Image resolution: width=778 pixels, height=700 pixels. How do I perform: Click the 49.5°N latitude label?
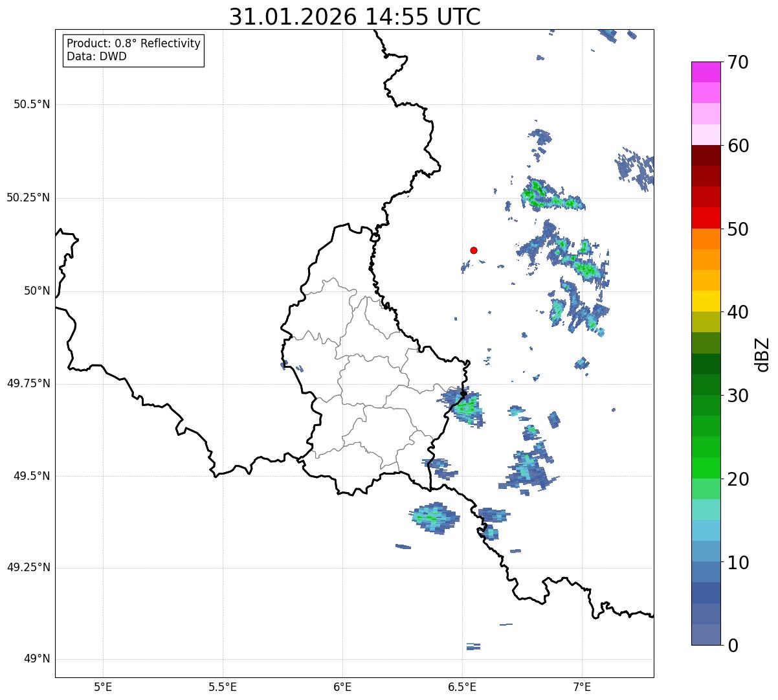[x=32, y=476]
